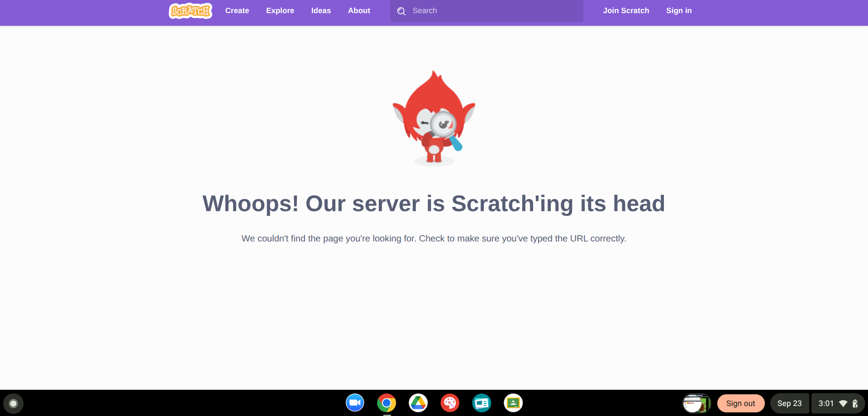The width and height of the screenshot is (868, 416).
Task: Click Join Scratch link
Action: coord(626,11)
